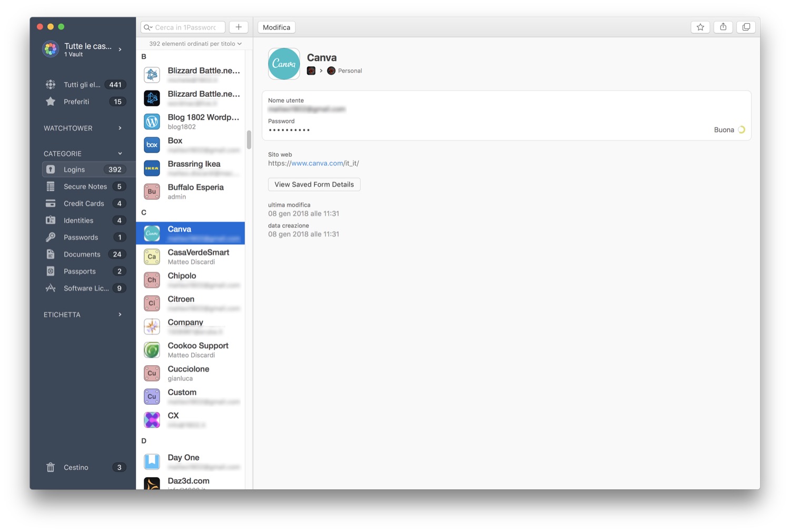790x532 pixels.
Task: Click the Day One bookmark icon
Action: [152, 461]
